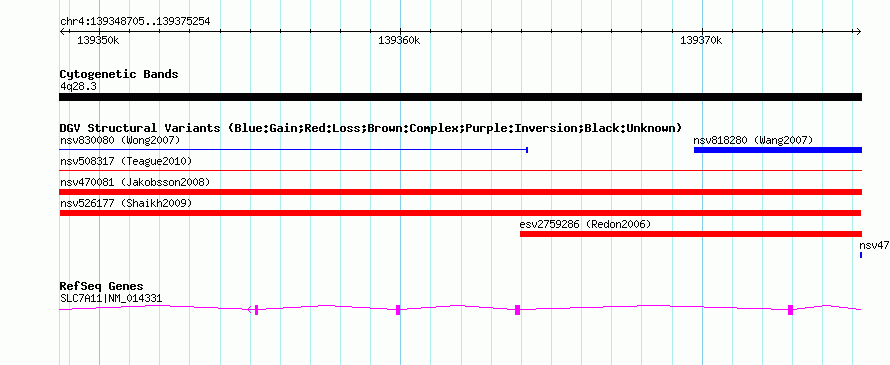Click the left arrow of the ruler
890x365 pixels.
pos(62,31)
